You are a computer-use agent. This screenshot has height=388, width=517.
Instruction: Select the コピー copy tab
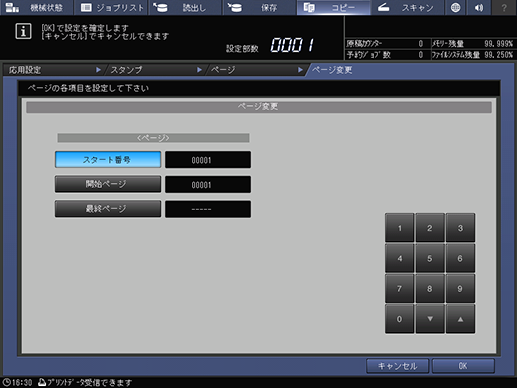click(x=333, y=7)
